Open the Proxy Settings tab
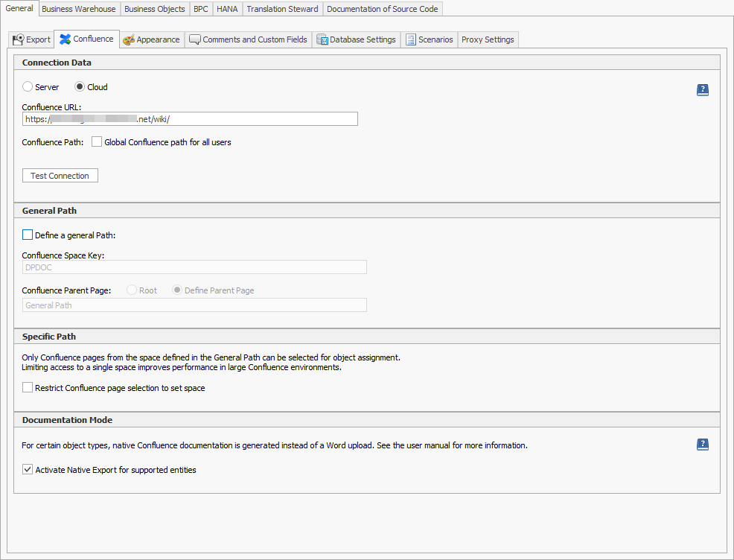Image resolution: width=734 pixels, height=560 pixels. [x=488, y=39]
